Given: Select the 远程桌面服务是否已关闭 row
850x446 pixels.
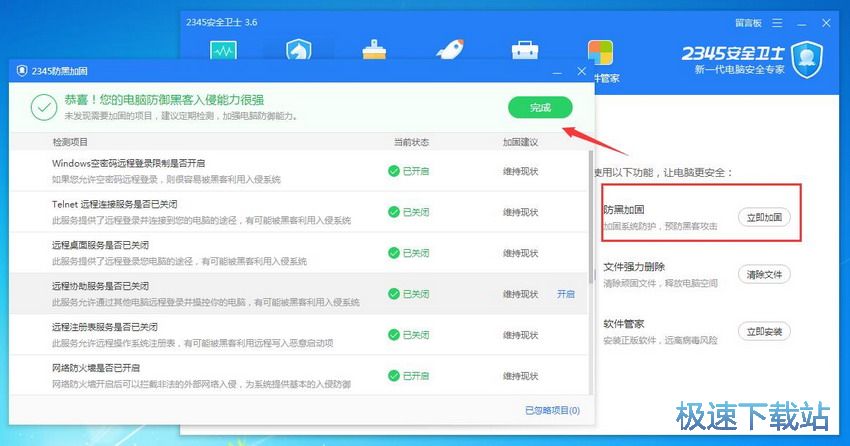Looking at the screenshot, I should point(299,253).
